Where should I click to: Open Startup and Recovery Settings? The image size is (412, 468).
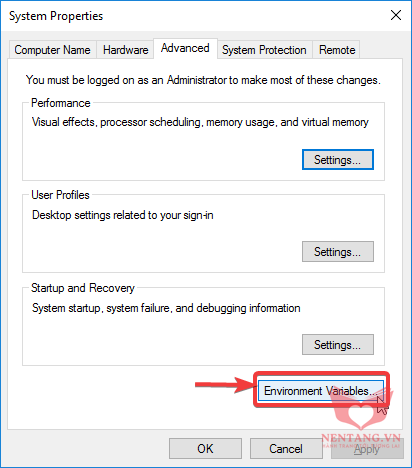338,345
